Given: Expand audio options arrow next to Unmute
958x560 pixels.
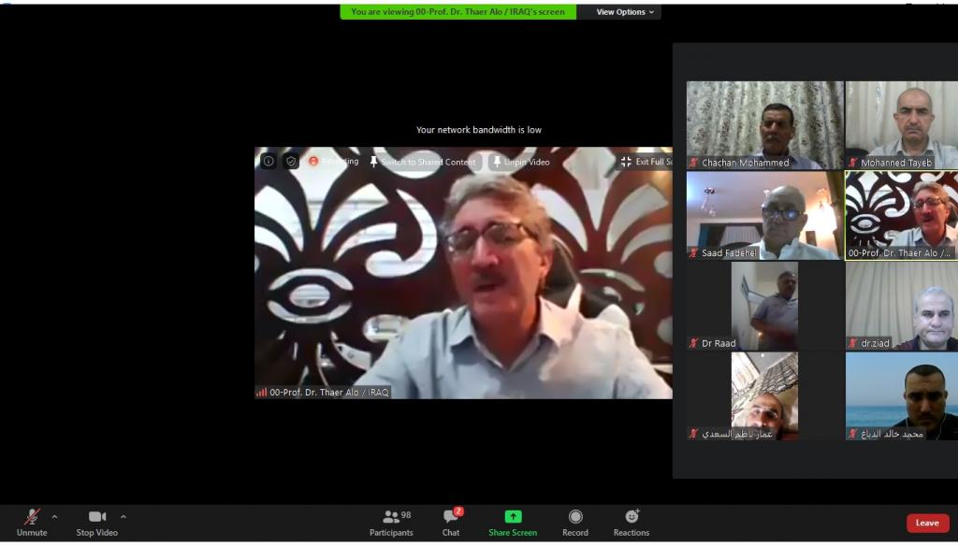Looking at the screenshot, I should click(54, 516).
